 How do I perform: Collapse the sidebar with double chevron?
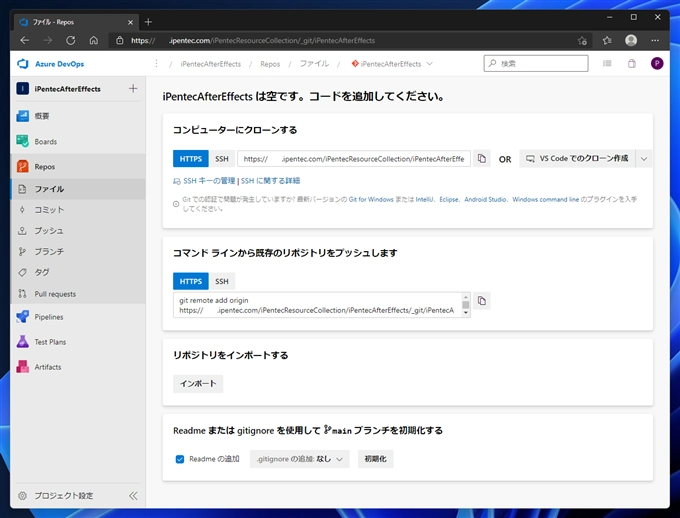[133, 495]
